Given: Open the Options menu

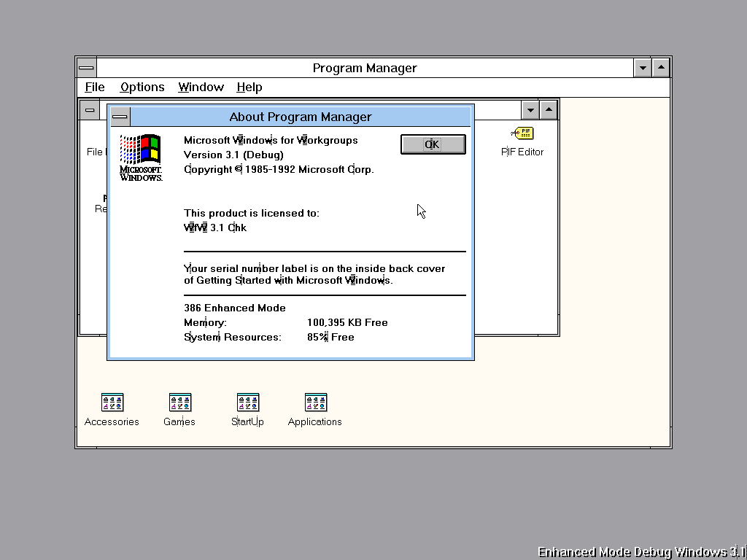Looking at the screenshot, I should point(142,87).
